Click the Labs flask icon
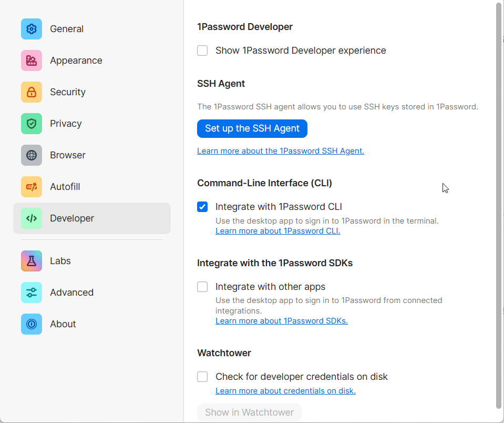Image resolution: width=504 pixels, height=423 pixels. pos(32,261)
